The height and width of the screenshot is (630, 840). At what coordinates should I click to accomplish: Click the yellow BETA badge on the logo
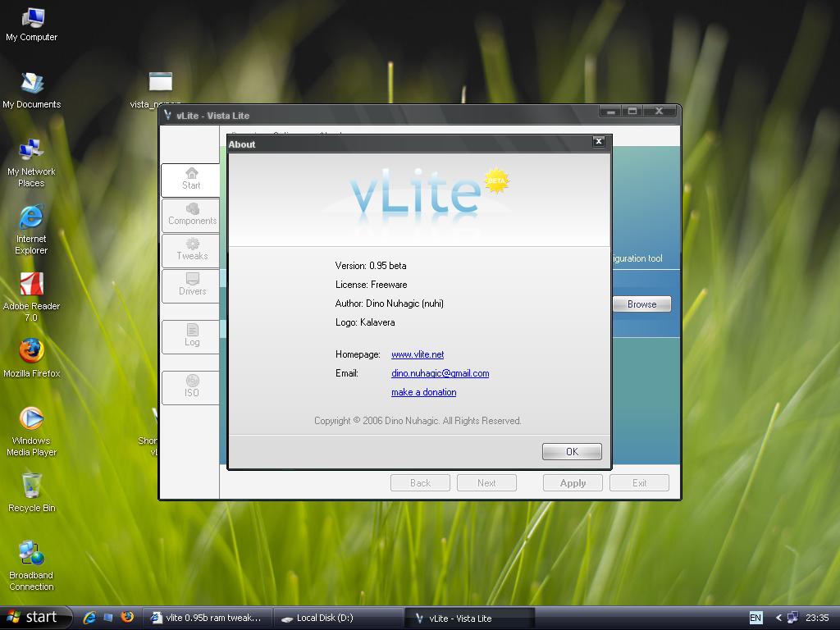pos(496,180)
